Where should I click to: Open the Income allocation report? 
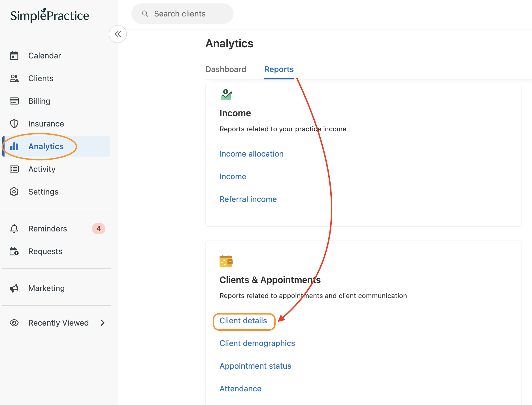[x=252, y=154]
